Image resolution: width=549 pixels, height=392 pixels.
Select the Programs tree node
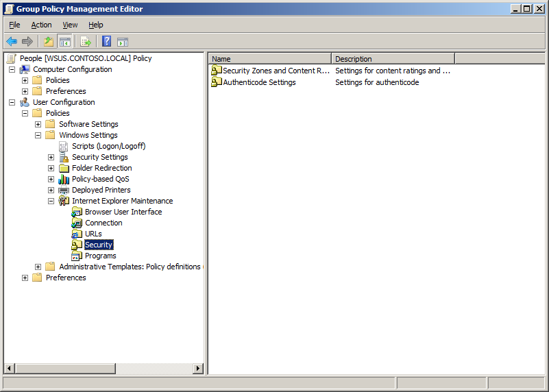point(100,256)
